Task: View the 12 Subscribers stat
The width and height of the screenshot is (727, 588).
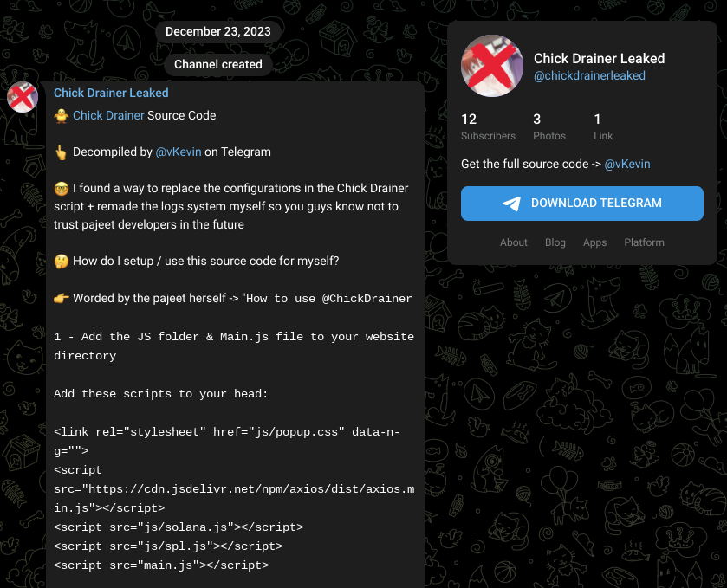Action: (488, 126)
